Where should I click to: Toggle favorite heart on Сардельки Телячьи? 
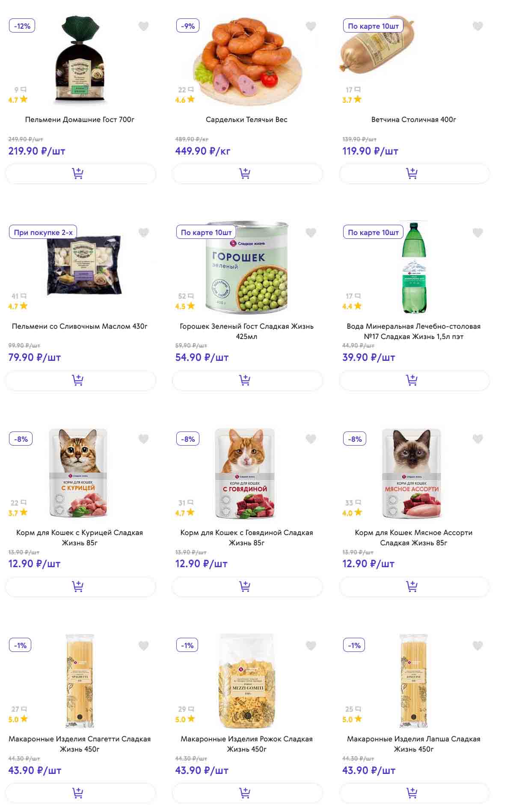click(311, 27)
